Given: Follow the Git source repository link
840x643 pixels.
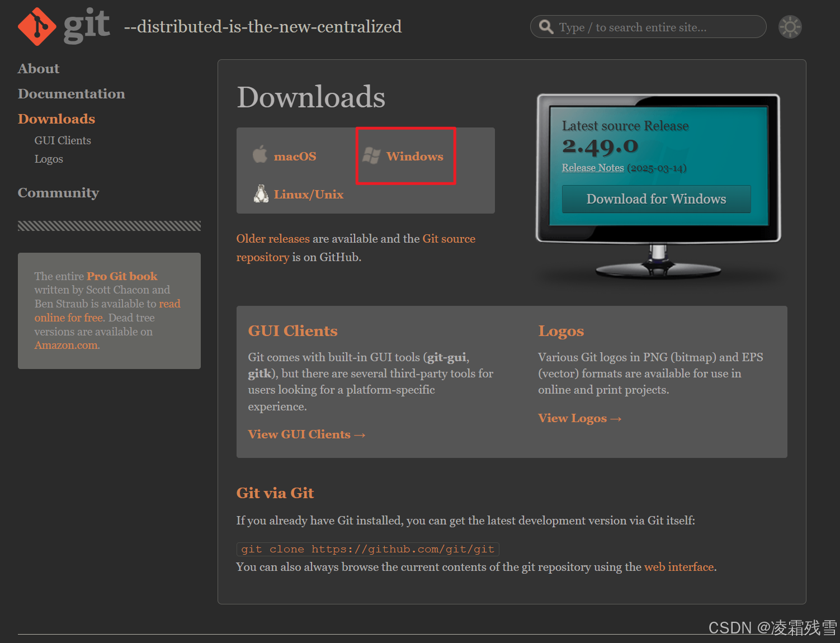Looking at the screenshot, I should coord(356,248).
